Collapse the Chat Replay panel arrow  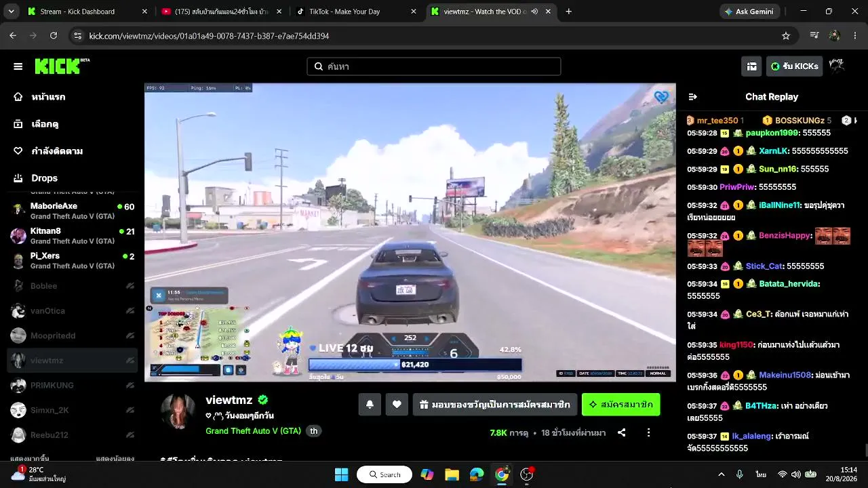pos(692,97)
